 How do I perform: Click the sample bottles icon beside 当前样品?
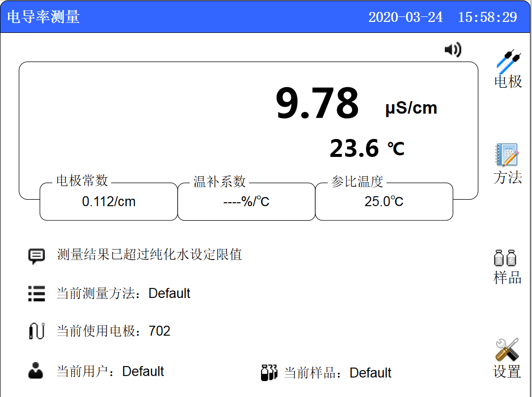(269, 373)
